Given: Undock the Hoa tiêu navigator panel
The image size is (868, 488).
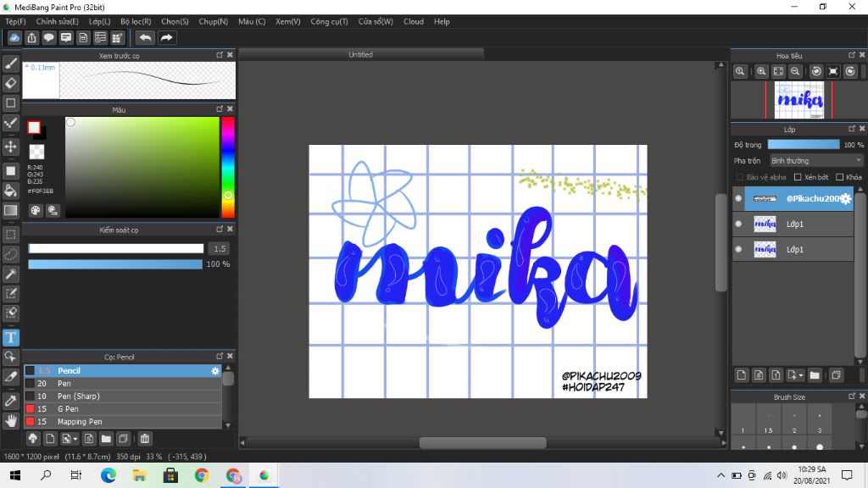Looking at the screenshot, I should (x=852, y=55).
